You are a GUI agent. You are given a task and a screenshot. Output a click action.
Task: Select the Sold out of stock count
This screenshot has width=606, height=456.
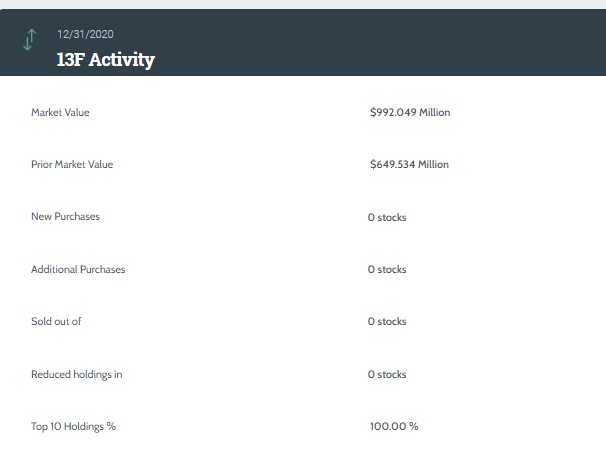pos(387,322)
